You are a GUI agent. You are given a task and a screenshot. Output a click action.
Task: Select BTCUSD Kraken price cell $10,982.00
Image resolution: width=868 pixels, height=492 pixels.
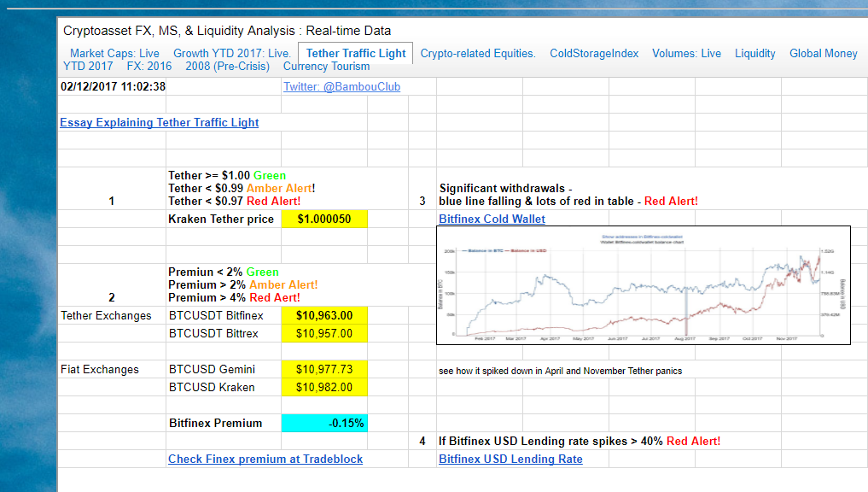click(324, 387)
